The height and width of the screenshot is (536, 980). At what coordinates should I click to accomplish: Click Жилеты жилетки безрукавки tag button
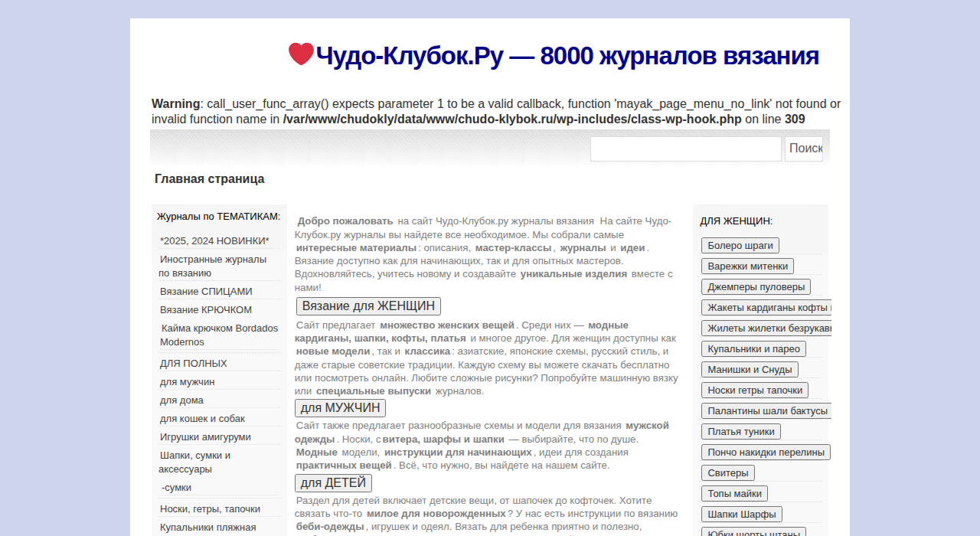click(766, 328)
